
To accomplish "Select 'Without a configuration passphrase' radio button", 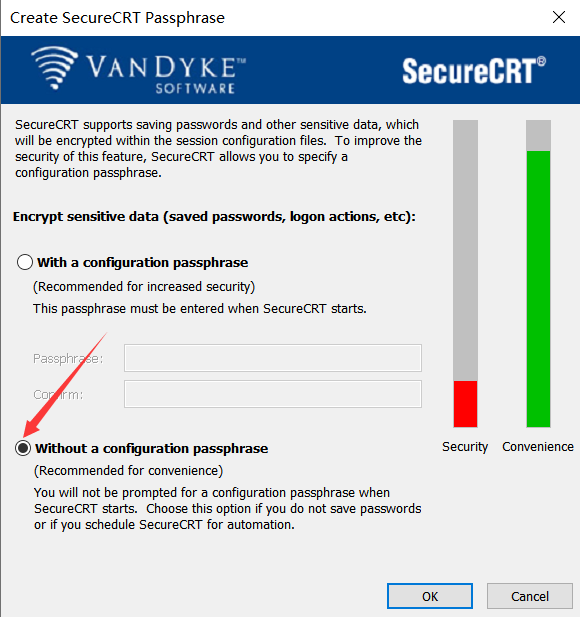I will (x=23, y=448).
